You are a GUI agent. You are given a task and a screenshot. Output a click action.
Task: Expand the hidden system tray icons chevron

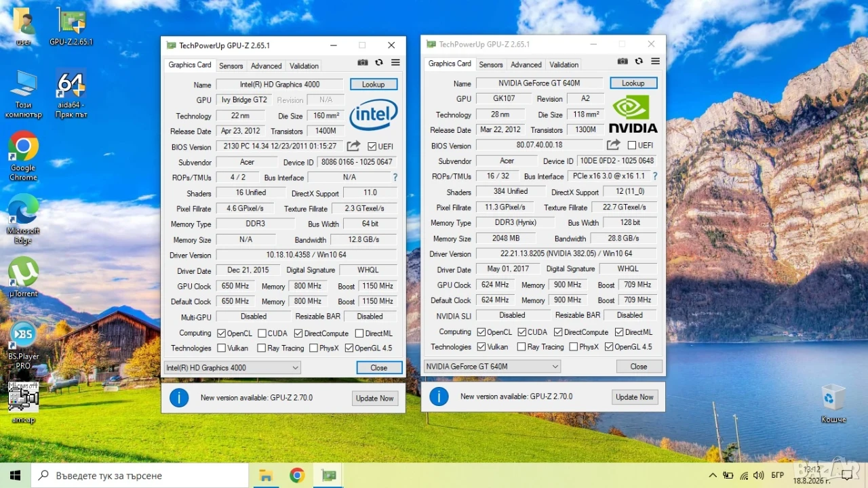(x=713, y=475)
